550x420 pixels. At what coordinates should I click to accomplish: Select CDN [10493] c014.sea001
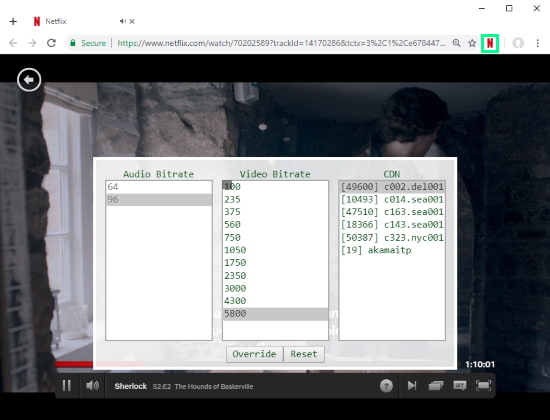[392, 199]
